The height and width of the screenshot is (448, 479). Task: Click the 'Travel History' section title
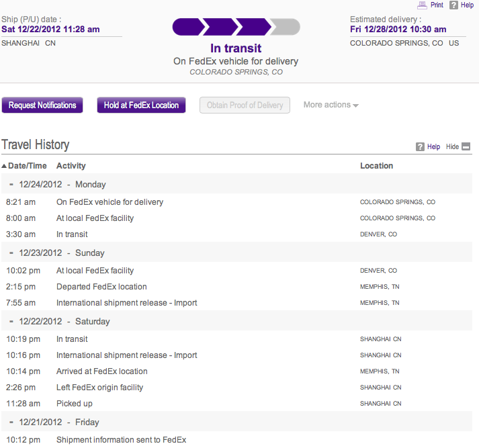[36, 145]
